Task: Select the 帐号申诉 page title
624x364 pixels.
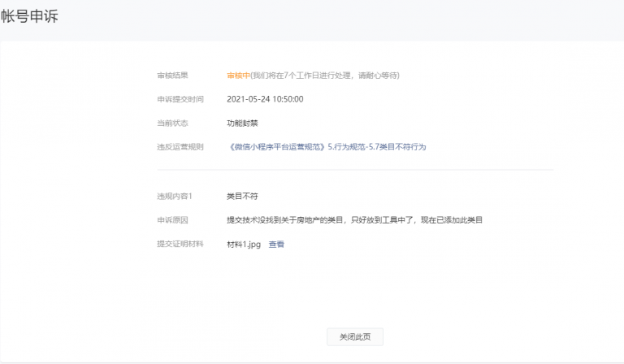Action: (x=29, y=16)
